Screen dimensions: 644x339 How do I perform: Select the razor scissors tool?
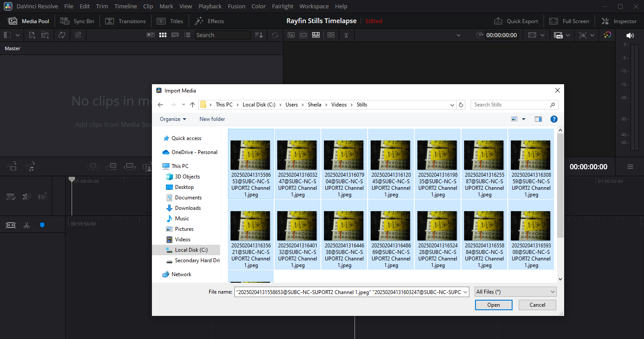(x=27, y=225)
